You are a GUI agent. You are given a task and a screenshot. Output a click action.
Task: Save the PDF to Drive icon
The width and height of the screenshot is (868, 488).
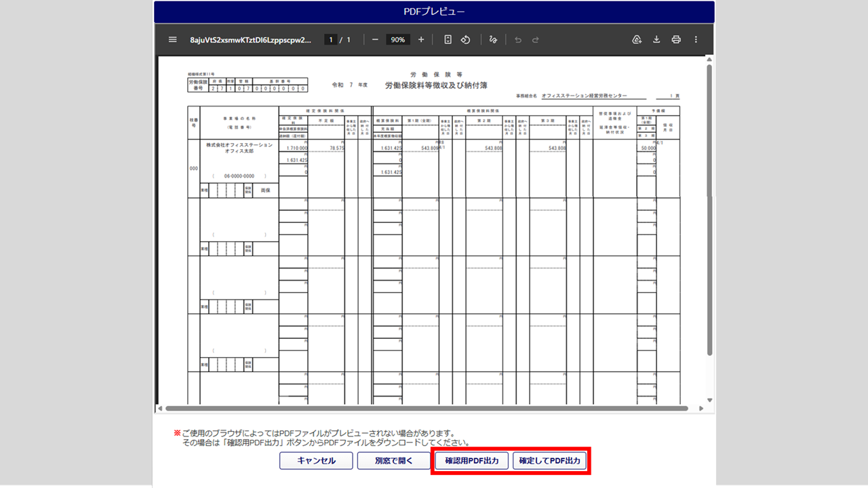[x=637, y=40]
